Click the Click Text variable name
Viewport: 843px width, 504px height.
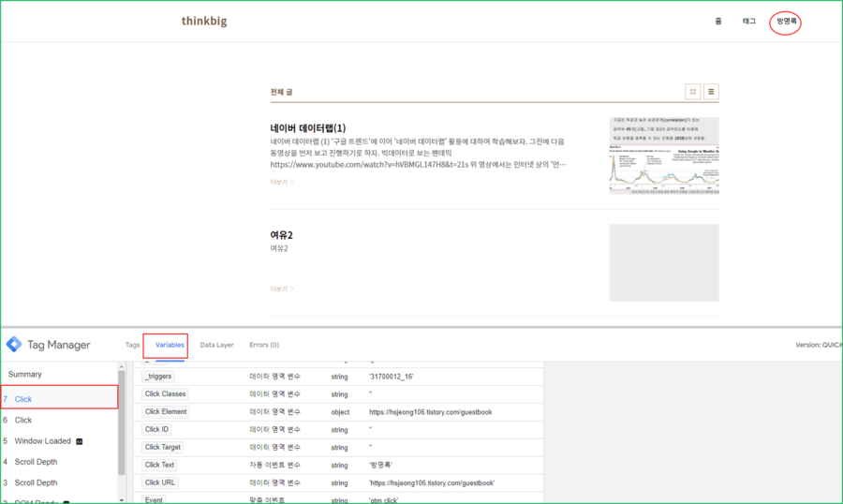click(159, 466)
